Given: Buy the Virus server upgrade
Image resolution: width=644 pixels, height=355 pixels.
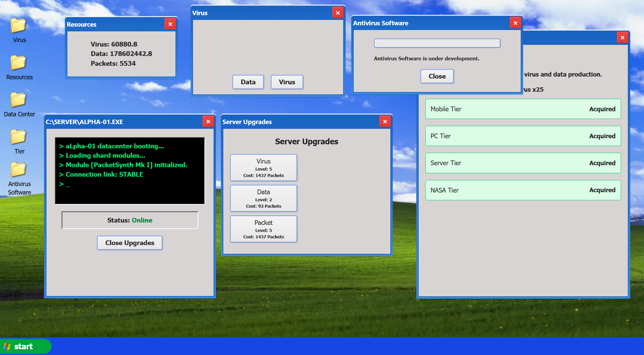Looking at the screenshot, I should [263, 168].
